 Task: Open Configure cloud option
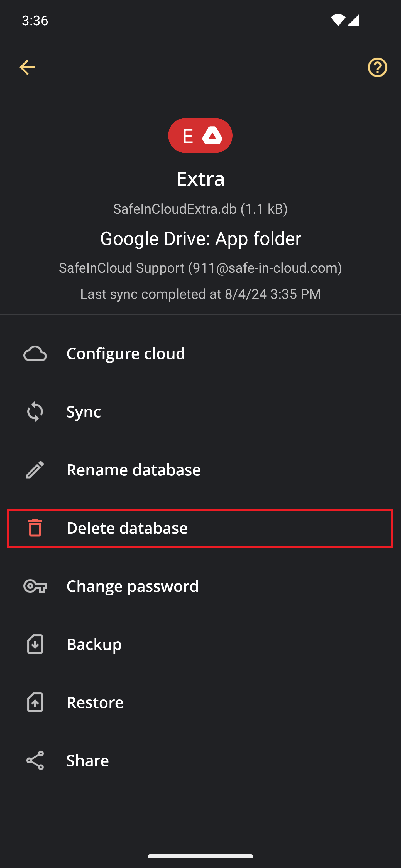200,354
